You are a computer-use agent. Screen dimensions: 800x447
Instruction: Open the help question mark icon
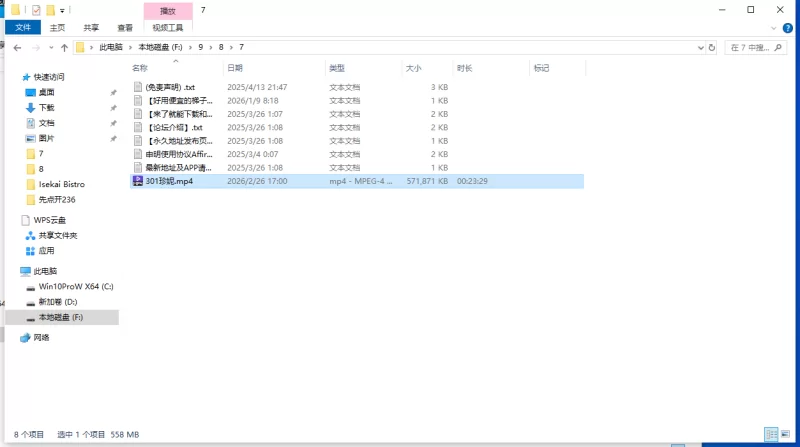coord(787,28)
